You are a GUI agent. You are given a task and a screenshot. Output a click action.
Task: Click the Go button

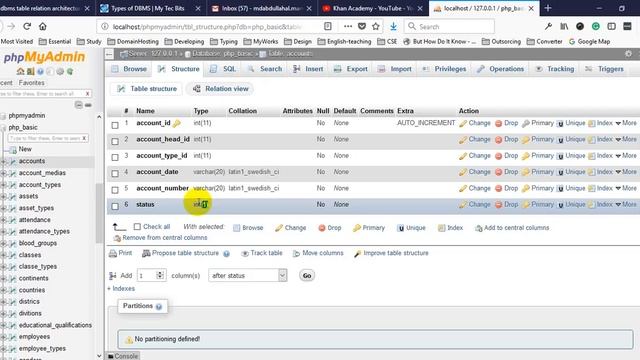pyautogui.click(x=307, y=276)
